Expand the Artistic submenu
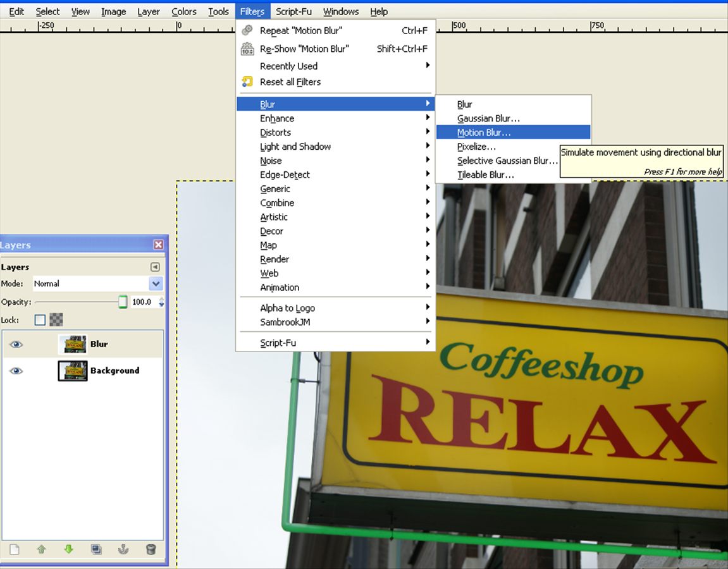 click(335, 217)
